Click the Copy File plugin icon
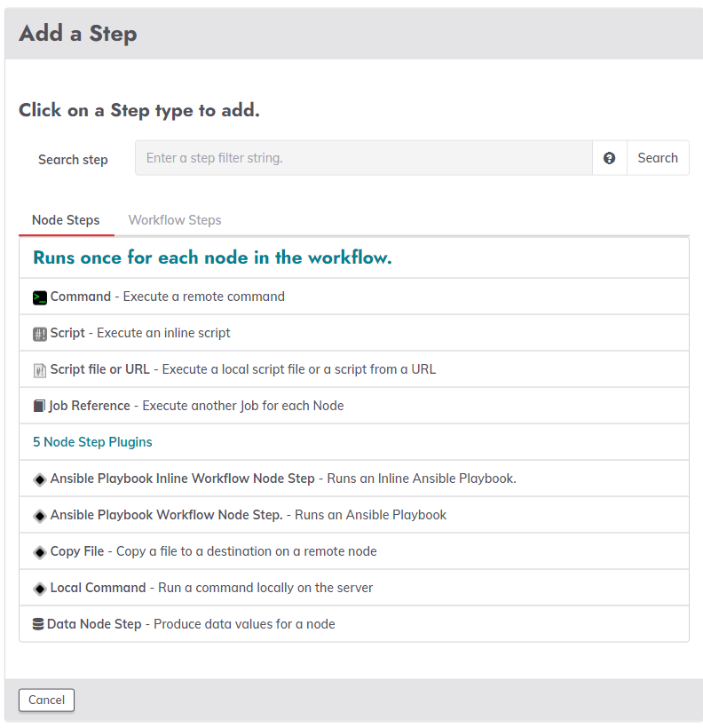Screen dimensions: 703x728 click(x=40, y=552)
